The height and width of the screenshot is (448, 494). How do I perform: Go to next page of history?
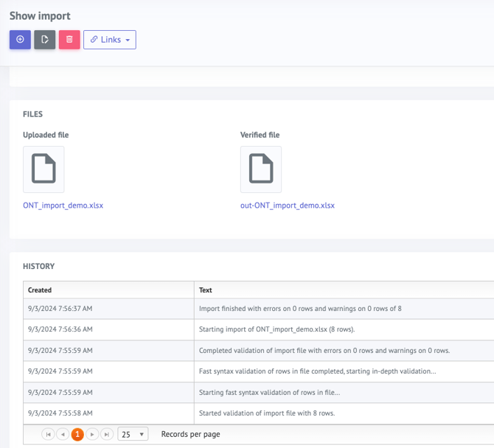pos(92,435)
